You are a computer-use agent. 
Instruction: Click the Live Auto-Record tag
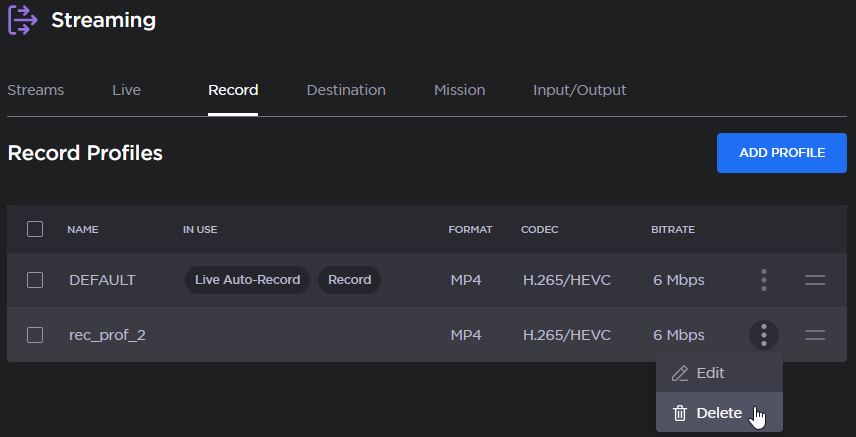(247, 280)
